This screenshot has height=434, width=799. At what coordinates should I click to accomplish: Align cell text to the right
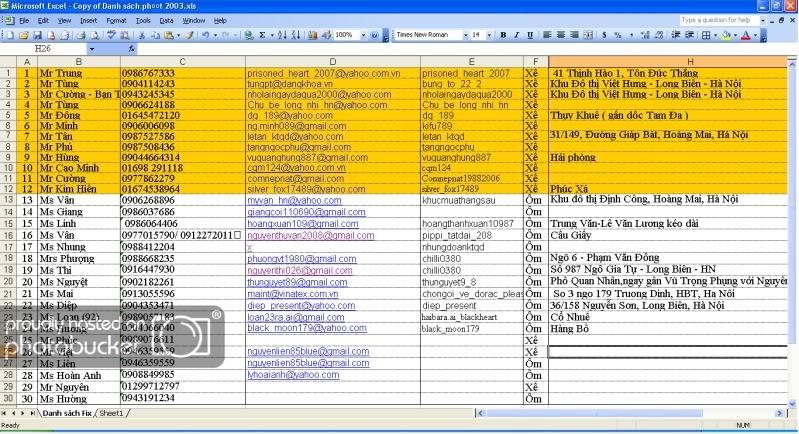[574, 35]
